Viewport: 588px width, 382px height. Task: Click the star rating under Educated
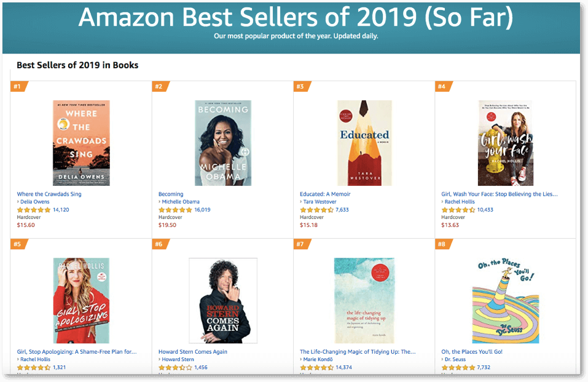click(316, 210)
